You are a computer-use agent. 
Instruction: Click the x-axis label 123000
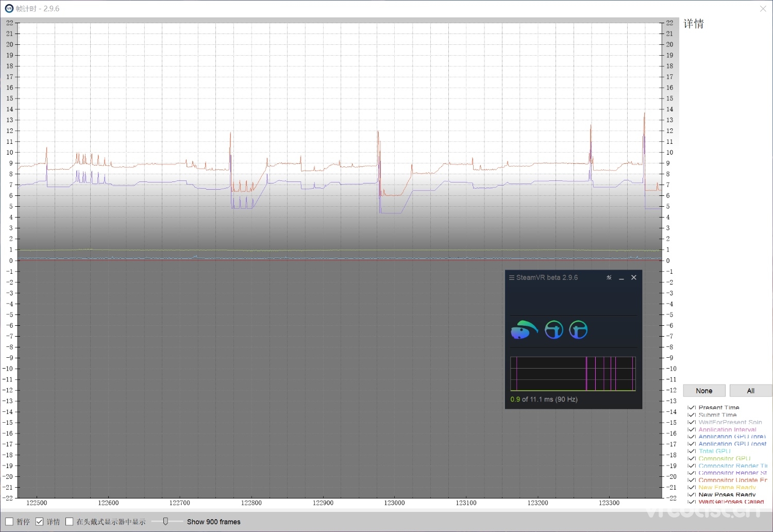point(395,503)
